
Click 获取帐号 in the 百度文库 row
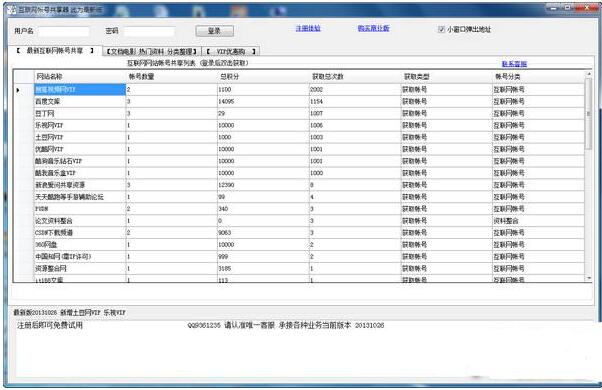pyautogui.click(x=447, y=102)
